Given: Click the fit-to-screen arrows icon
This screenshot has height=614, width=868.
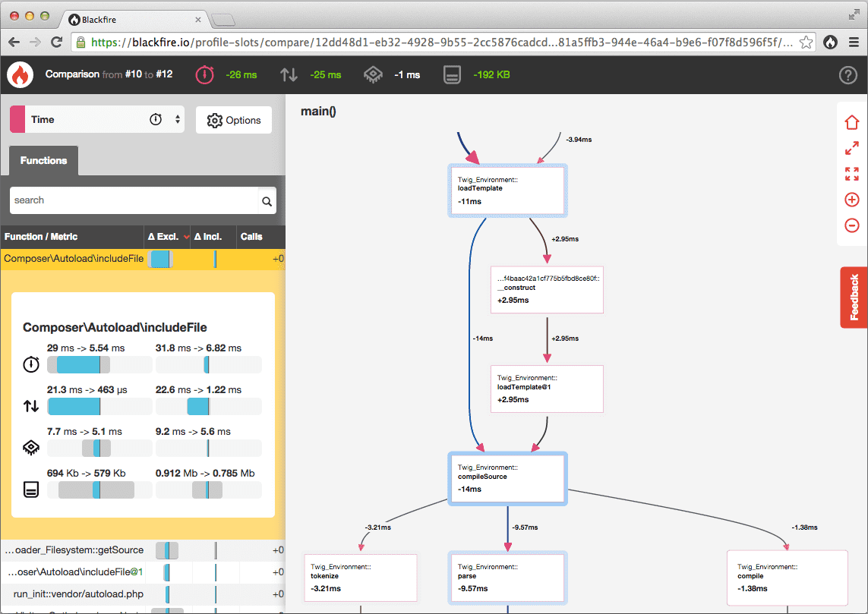Looking at the screenshot, I should (x=851, y=173).
